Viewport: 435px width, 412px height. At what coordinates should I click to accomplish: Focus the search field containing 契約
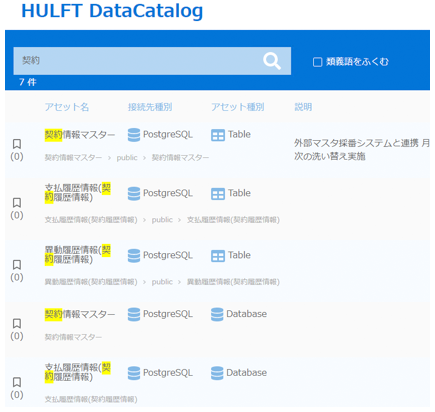click(x=152, y=61)
